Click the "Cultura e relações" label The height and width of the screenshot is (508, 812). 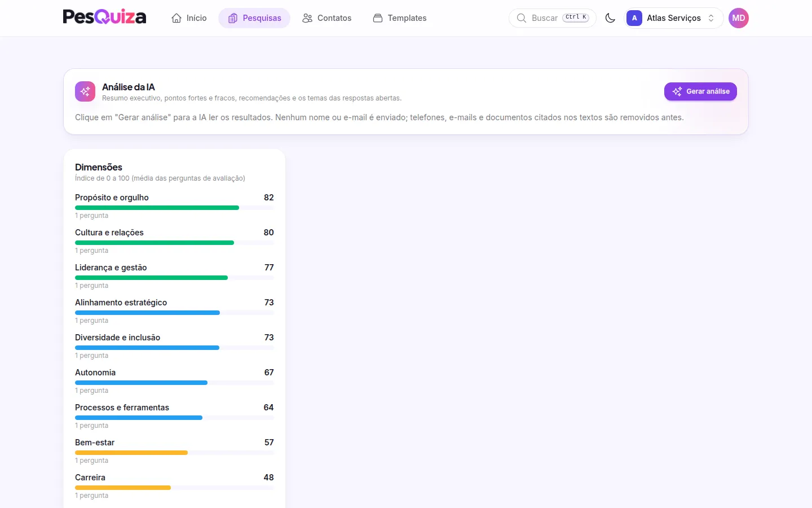[109, 233]
